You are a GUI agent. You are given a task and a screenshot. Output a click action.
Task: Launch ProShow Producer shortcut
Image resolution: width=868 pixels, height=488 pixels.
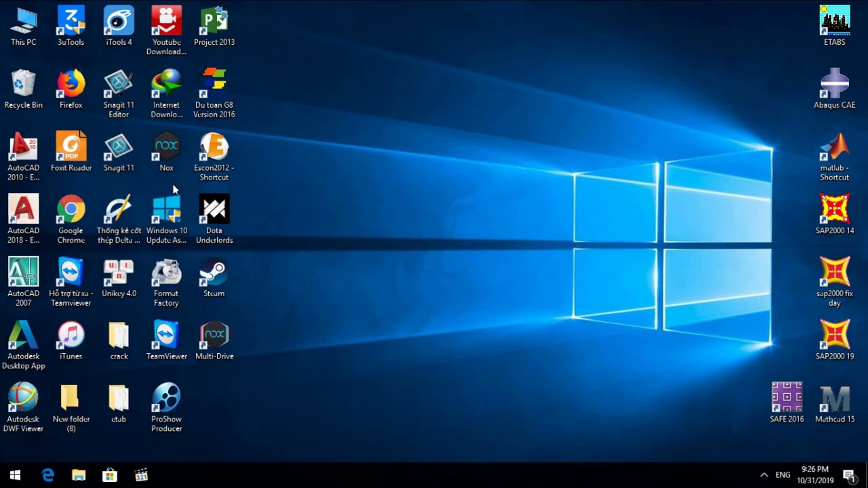(166, 408)
